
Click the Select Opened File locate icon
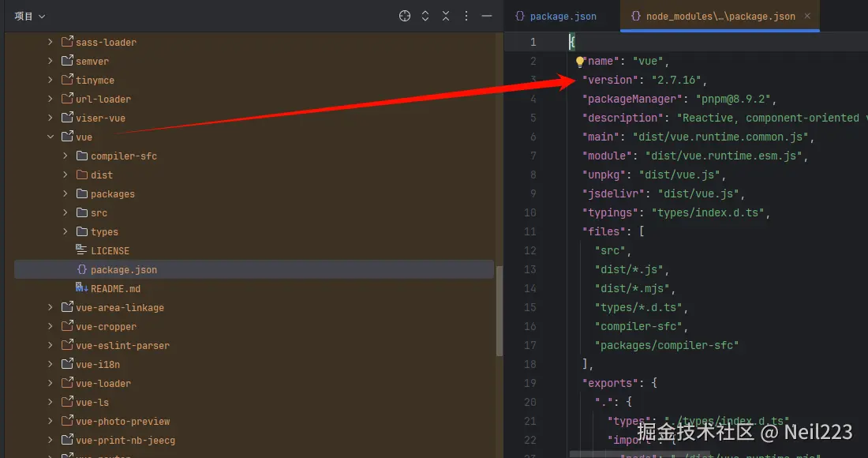pos(405,16)
